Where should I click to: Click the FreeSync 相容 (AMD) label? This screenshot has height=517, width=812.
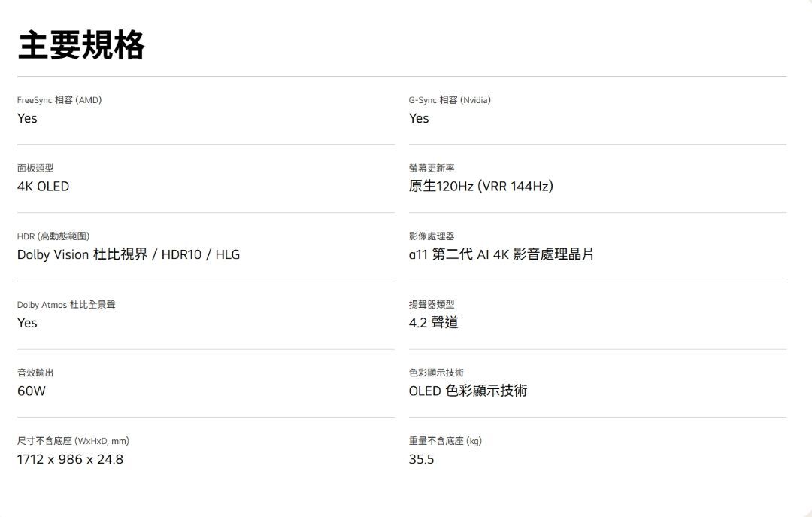tap(59, 100)
